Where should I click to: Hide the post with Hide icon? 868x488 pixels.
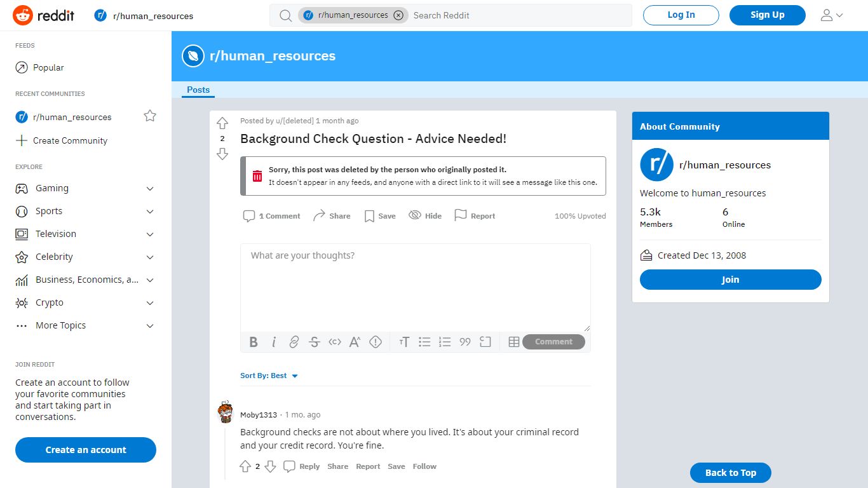tap(425, 216)
